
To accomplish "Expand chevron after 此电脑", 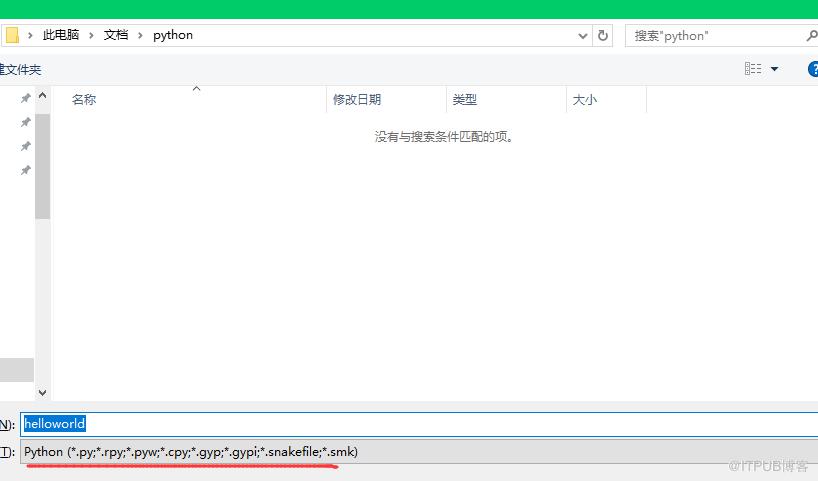I will [91, 35].
